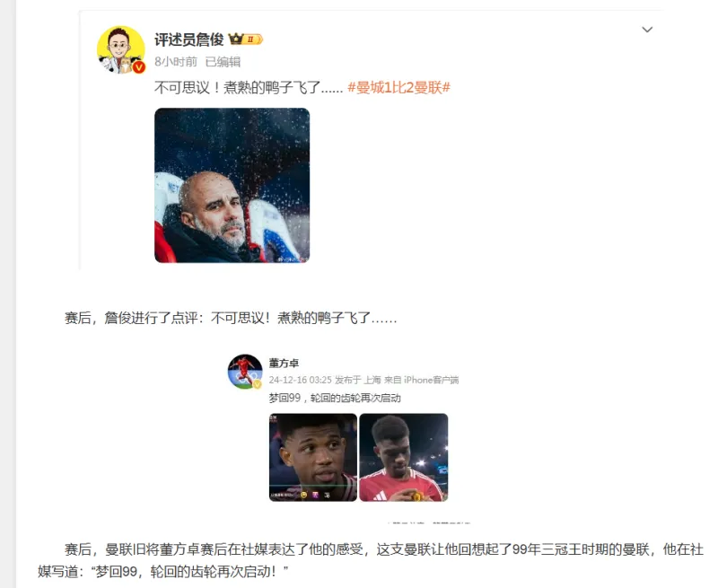Click 董方卓 round profile avatar
Screen dimensions: 718x588
point(245,372)
